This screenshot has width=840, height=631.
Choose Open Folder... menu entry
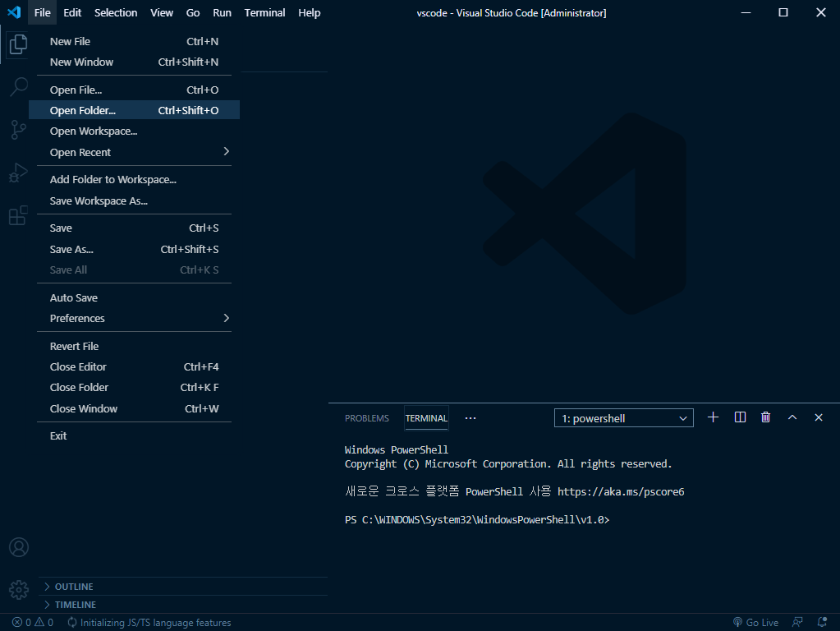pyautogui.click(x=134, y=110)
